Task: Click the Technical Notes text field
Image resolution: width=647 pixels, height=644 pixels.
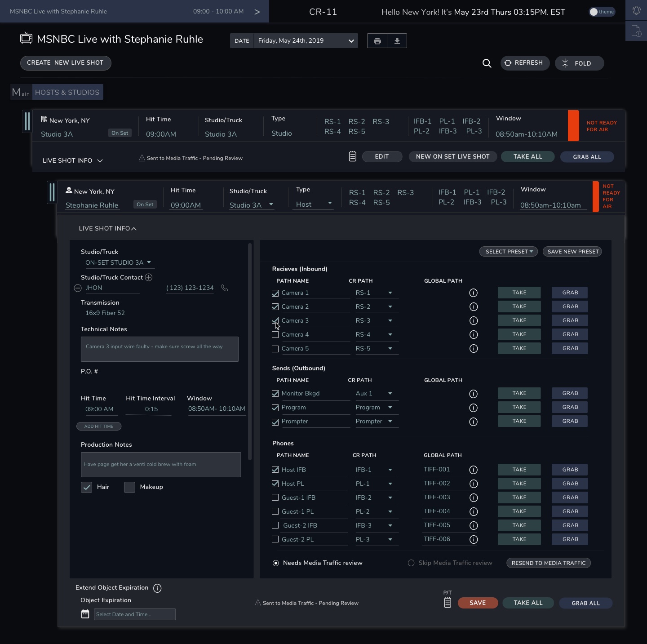Action: tap(160, 349)
